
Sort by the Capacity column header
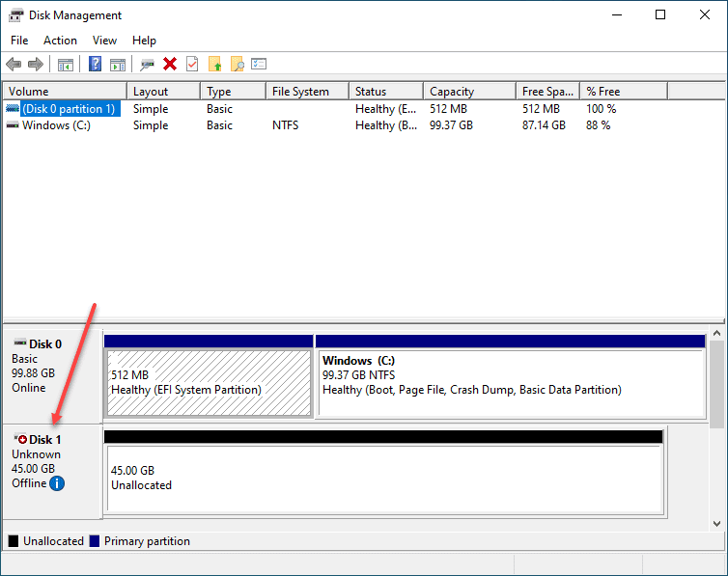470,92
